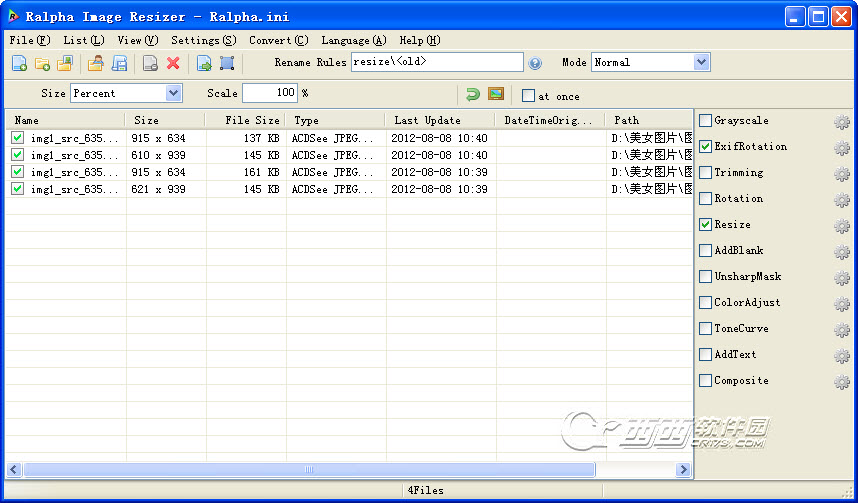Click the green curved arrow icon

pyautogui.click(x=473, y=94)
